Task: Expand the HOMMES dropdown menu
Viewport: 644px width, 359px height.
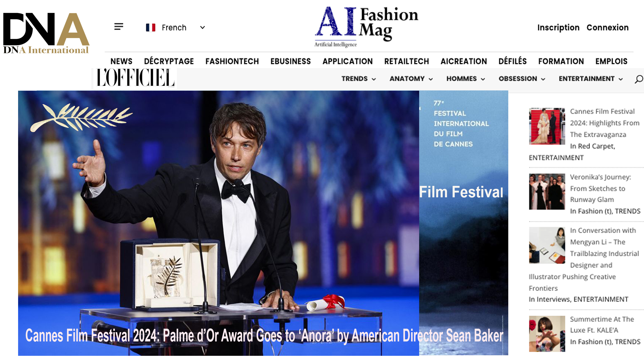Action: [466, 79]
